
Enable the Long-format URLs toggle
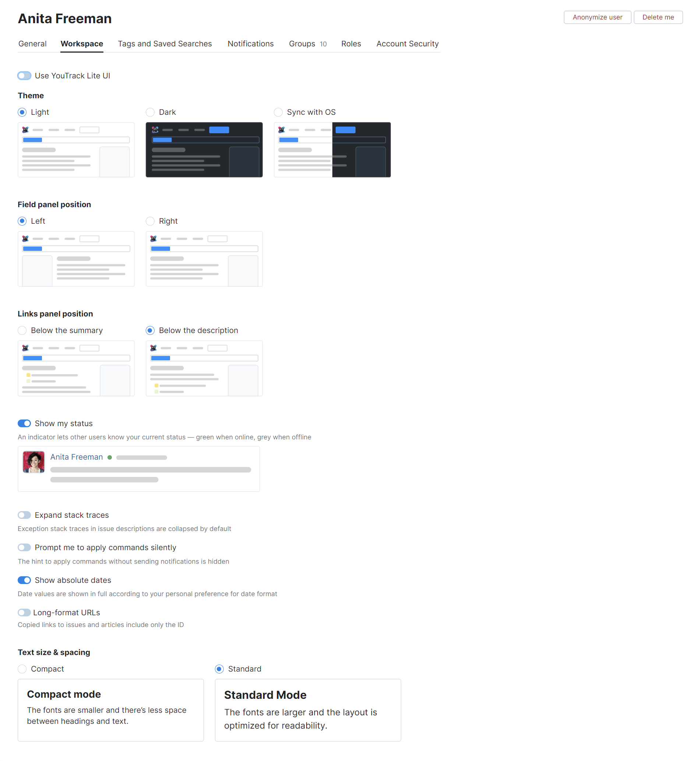tap(24, 612)
